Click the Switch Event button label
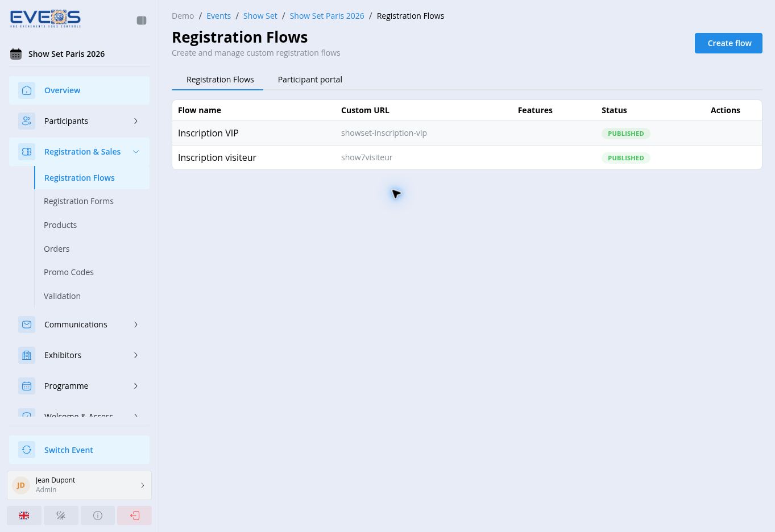 coord(69,450)
